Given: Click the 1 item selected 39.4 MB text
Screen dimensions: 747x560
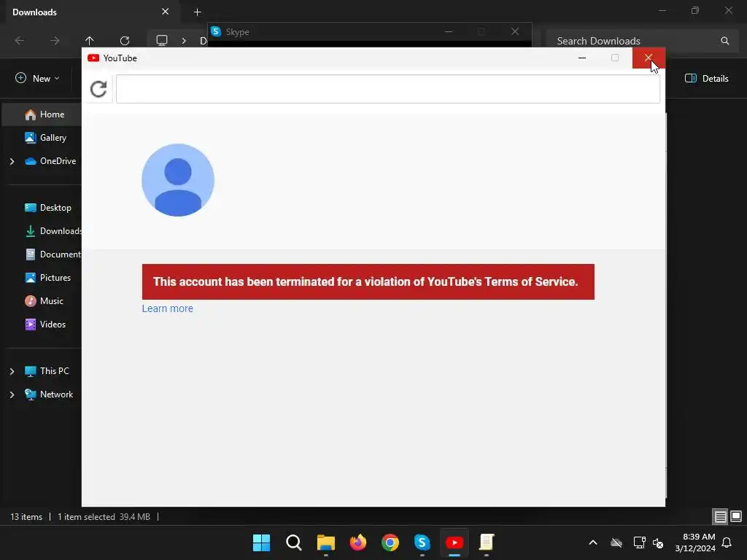Looking at the screenshot, I should tap(104, 517).
